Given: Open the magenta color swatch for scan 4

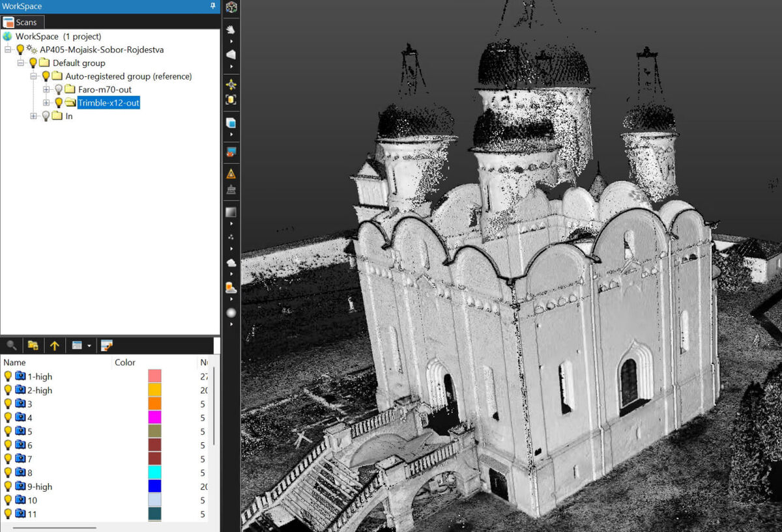Looking at the screenshot, I should [x=154, y=417].
